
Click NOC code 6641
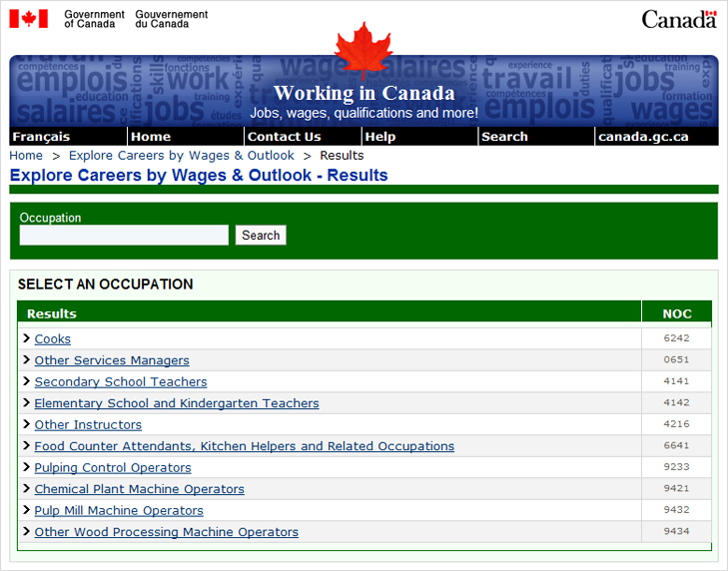pos(676,445)
